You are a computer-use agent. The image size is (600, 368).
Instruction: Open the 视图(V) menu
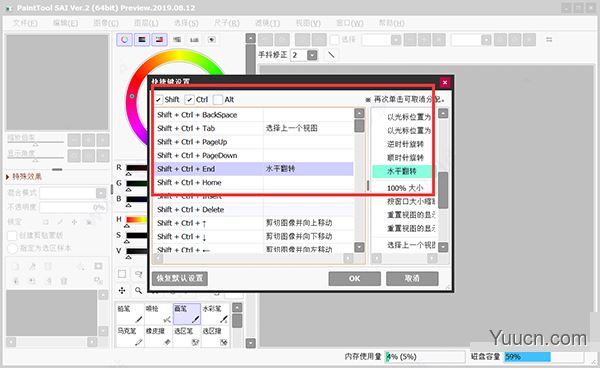coord(308,23)
